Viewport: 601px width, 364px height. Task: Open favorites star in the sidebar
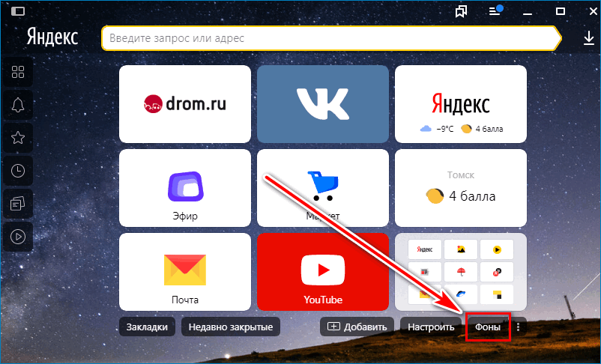click(18, 138)
